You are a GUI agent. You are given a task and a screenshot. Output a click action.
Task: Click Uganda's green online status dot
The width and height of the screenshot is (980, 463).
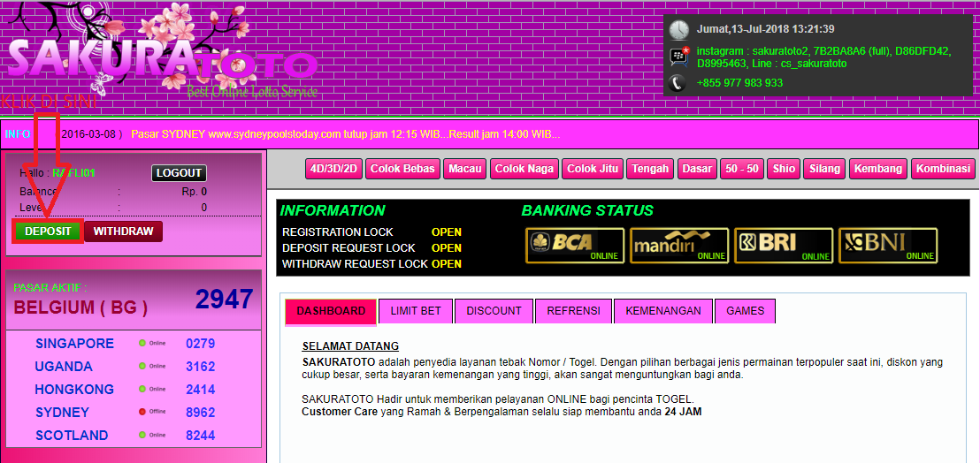(x=142, y=366)
